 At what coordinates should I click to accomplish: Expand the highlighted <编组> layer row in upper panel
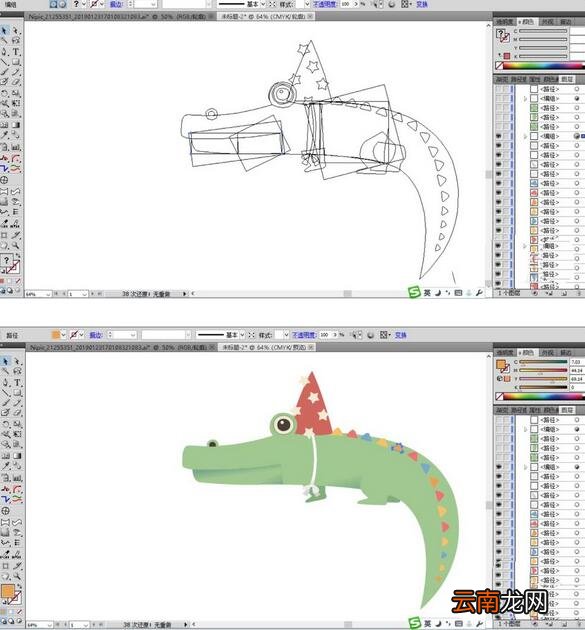pos(525,136)
